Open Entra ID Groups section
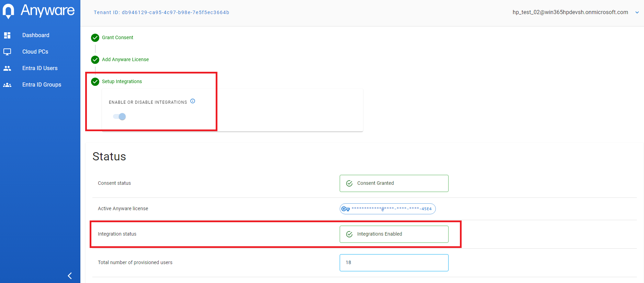This screenshot has width=644, height=283. point(42,84)
